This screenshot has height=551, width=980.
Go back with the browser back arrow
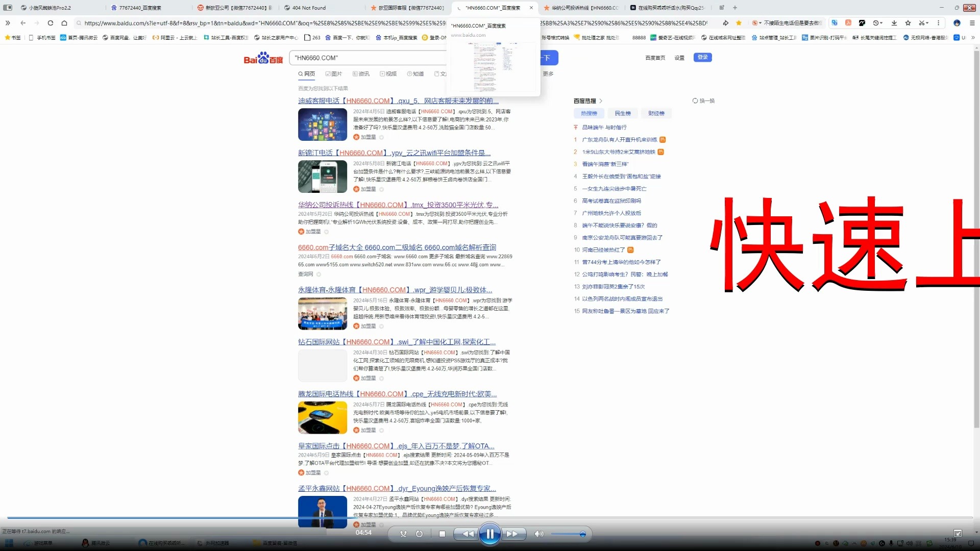(23, 23)
